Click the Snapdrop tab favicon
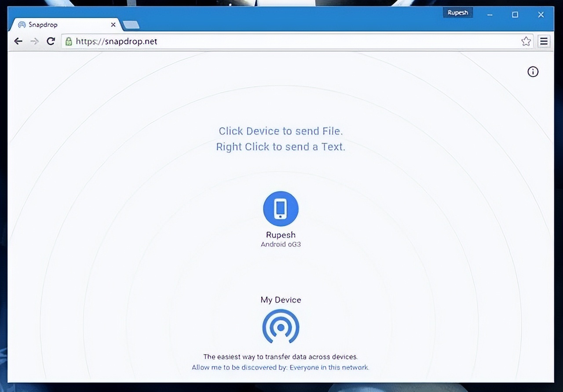The image size is (563, 392). click(x=22, y=25)
